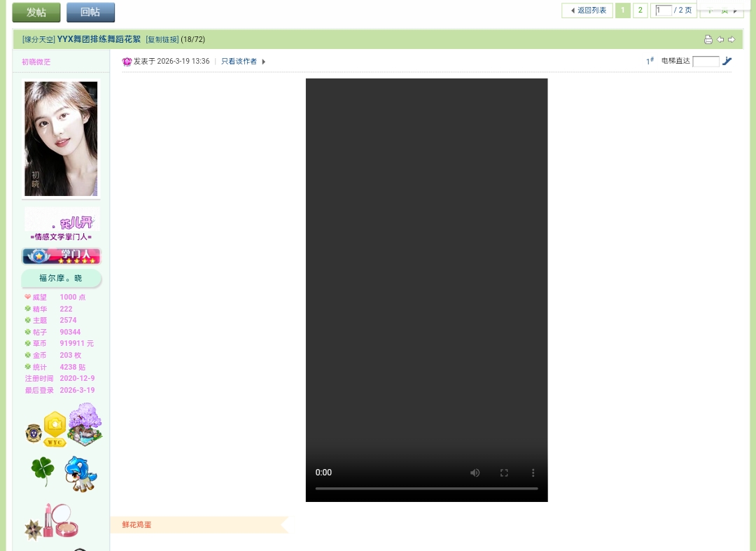
Task: Click the video progress bar
Action: pyautogui.click(x=426, y=488)
